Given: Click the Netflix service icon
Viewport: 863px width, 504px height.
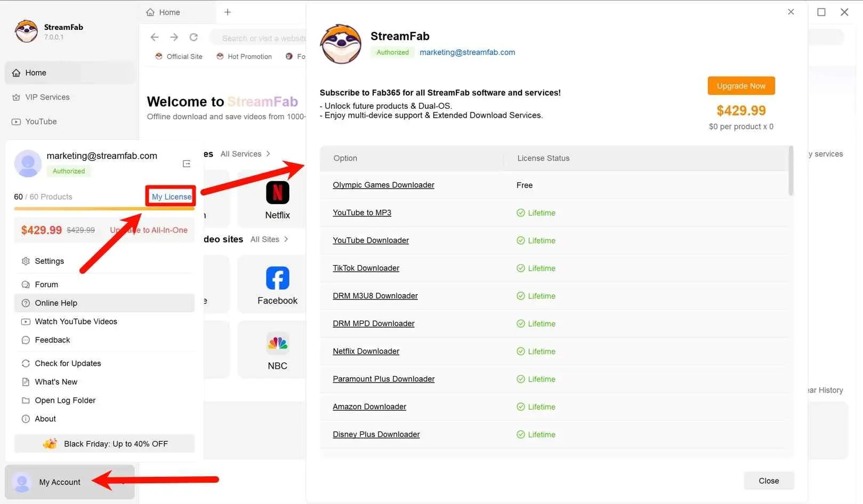Looking at the screenshot, I should 277,193.
